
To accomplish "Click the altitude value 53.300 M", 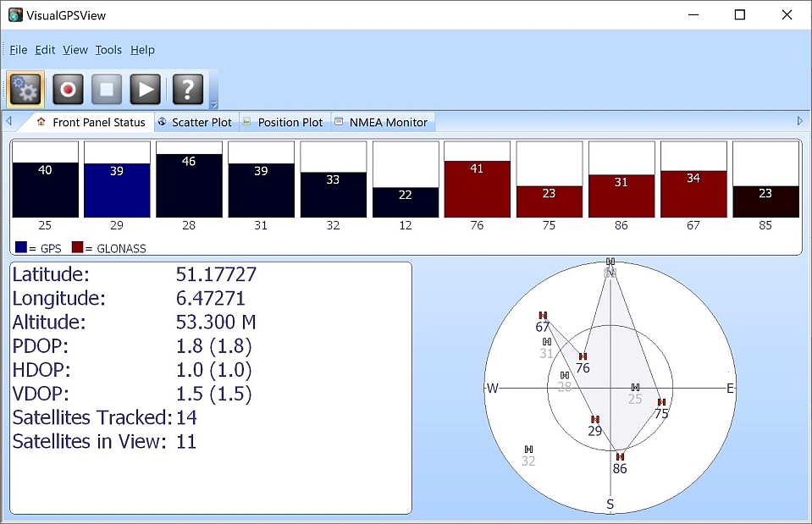I will tap(216, 322).
